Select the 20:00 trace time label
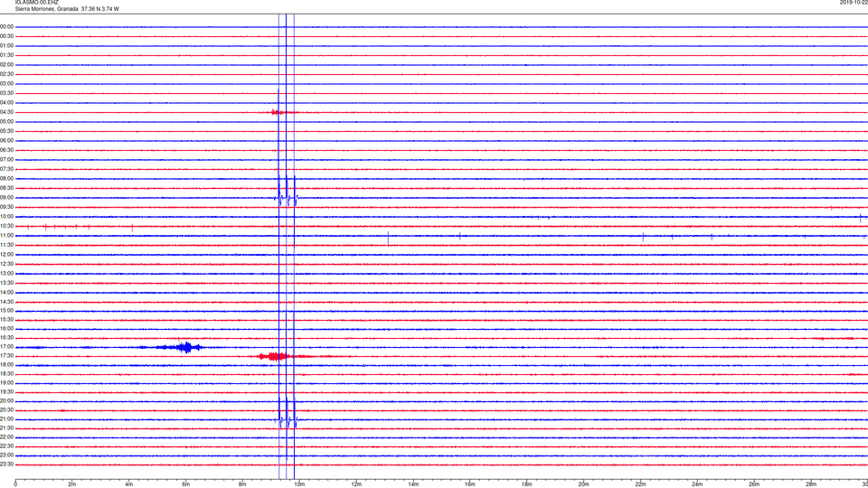This screenshot has height=488, width=868. point(7,401)
